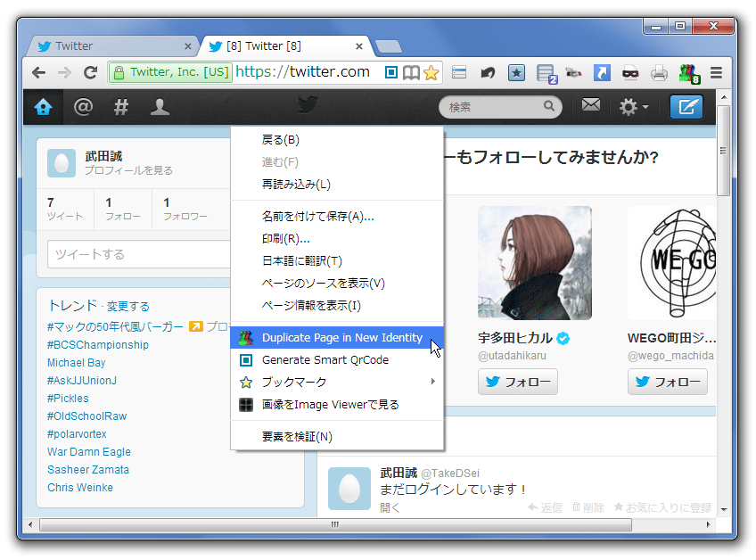
Task: Click the 変更する trends link
Action: click(127, 306)
